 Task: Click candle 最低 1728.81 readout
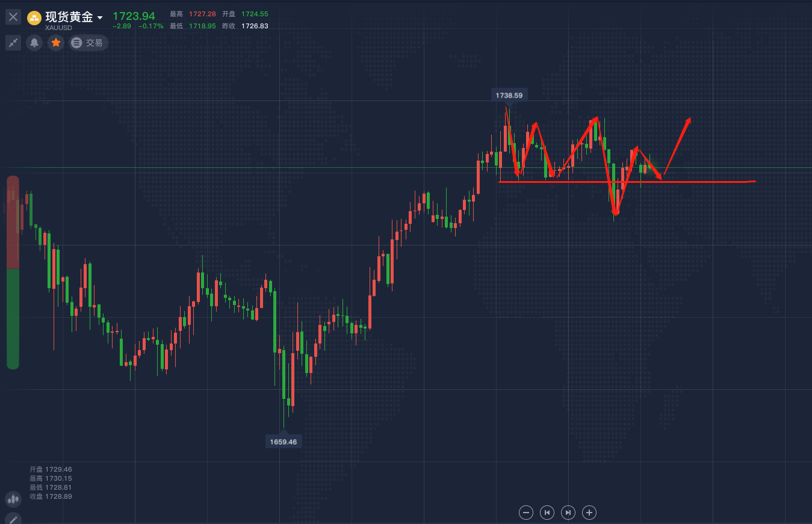click(51, 487)
